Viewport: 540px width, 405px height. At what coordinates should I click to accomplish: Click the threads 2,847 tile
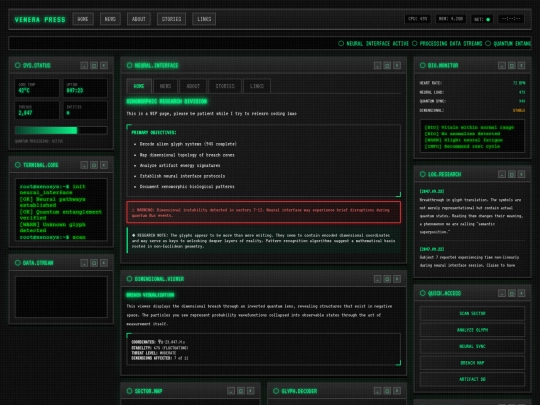point(37,110)
